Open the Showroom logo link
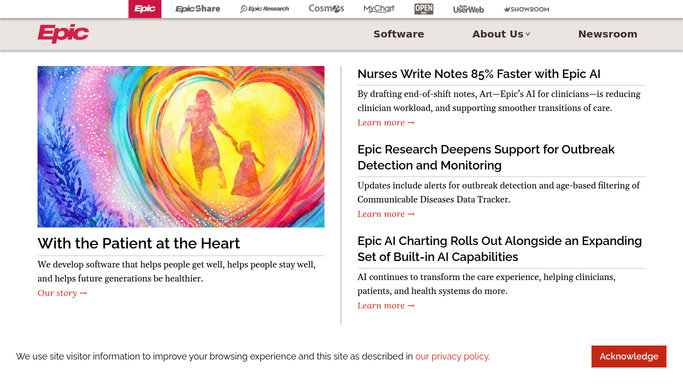683x384 pixels. [x=527, y=9]
